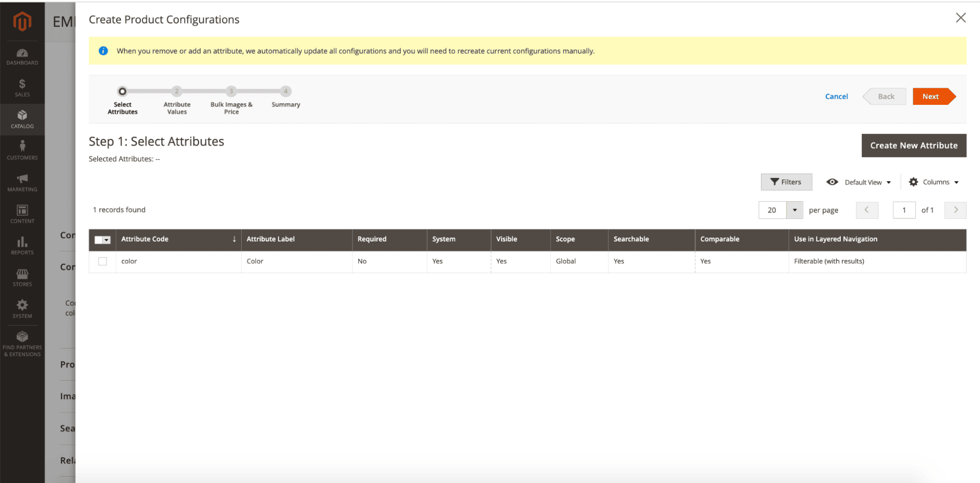Open the Default View dropdown
Screen dimensions: 980x483
858,182
